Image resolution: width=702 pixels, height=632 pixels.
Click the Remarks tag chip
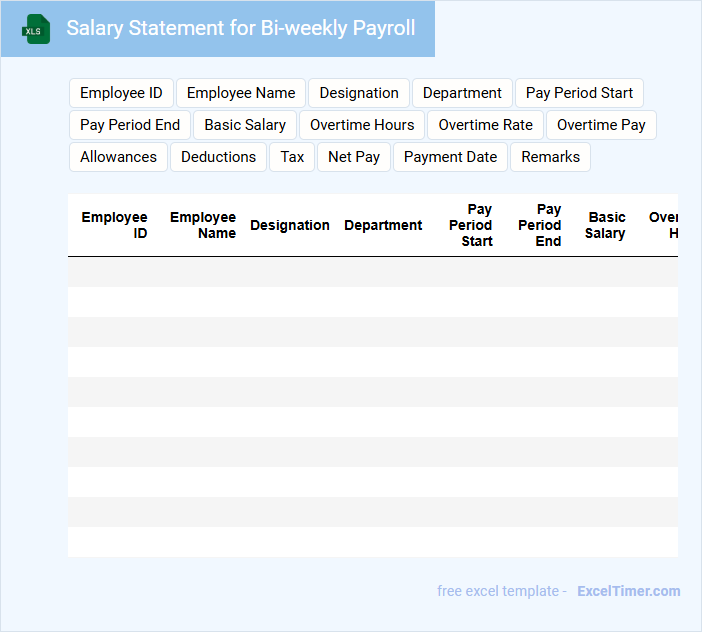pos(550,157)
